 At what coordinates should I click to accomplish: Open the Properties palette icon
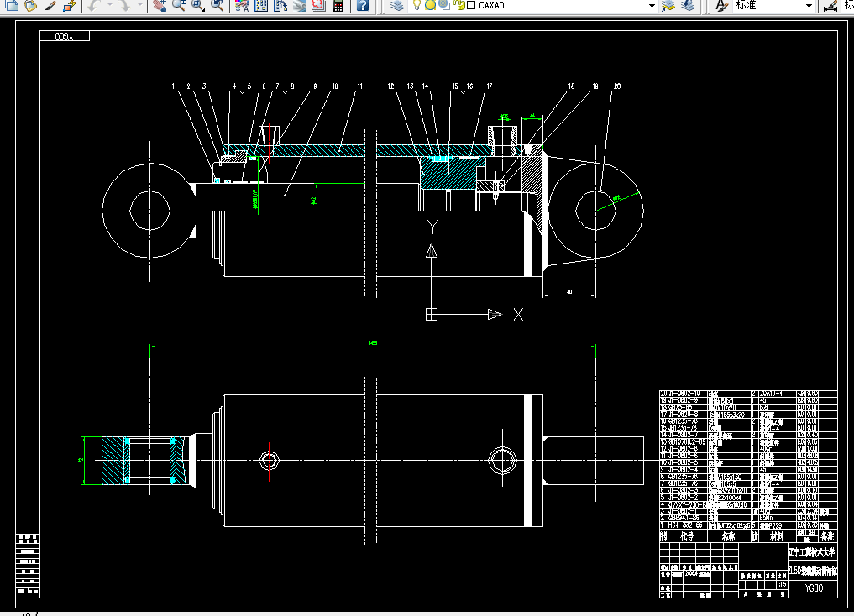pyautogui.click(x=242, y=5)
